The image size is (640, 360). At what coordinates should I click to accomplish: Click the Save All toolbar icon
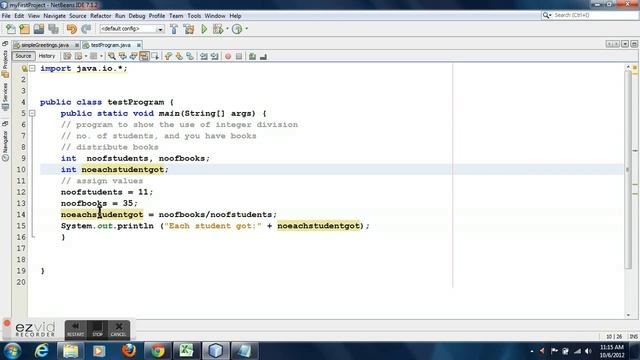(53, 29)
